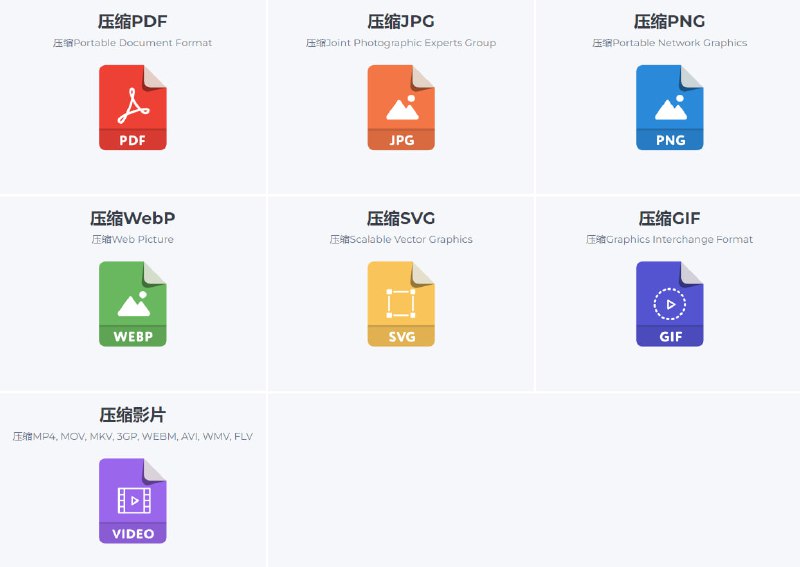800x567 pixels.
Task: Select the 压缩PNG title
Action: [670, 22]
